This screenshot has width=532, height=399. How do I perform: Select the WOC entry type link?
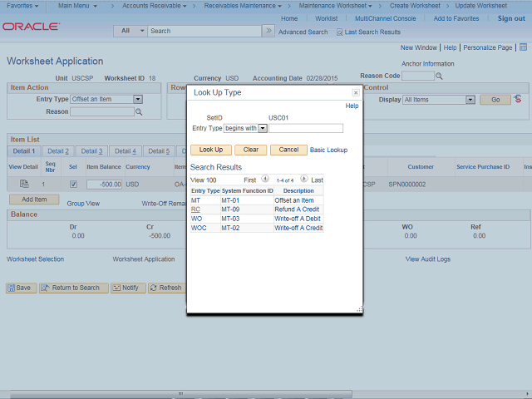pos(199,228)
